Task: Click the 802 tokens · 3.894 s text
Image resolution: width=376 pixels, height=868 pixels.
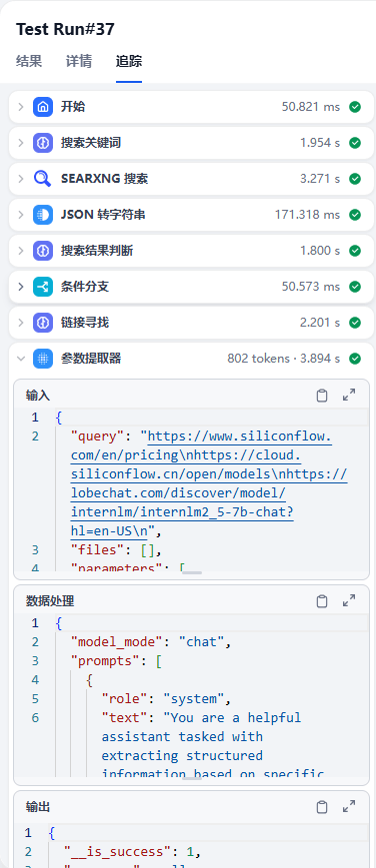Action: pos(283,359)
